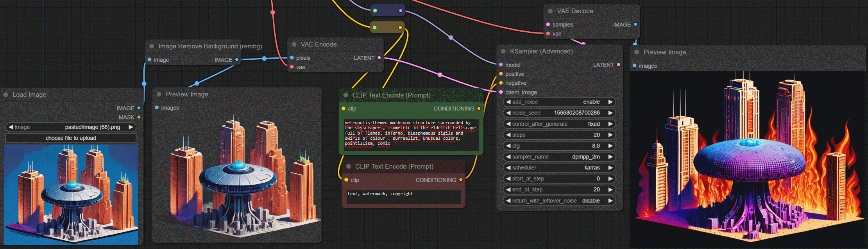Click the green CLIP Text Encode node title

[x=391, y=95]
